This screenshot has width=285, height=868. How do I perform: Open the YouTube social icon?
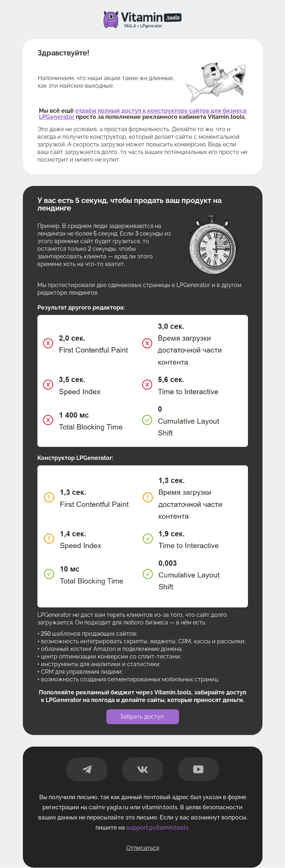click(198, 769)
